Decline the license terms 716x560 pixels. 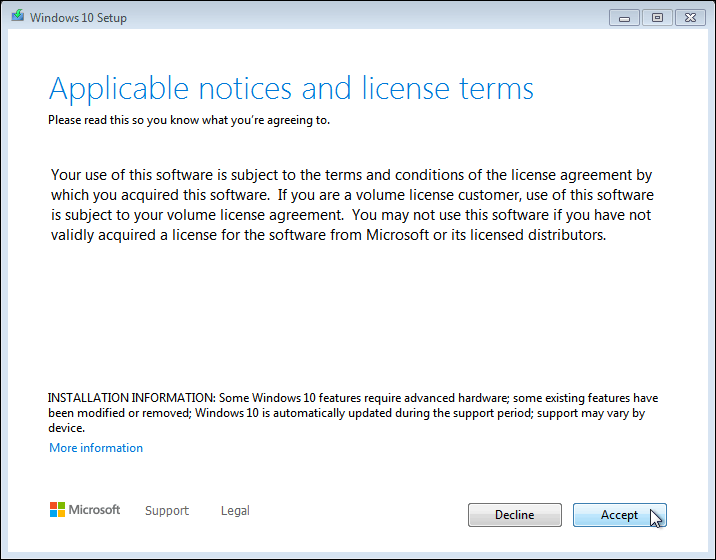pos(515,515)
